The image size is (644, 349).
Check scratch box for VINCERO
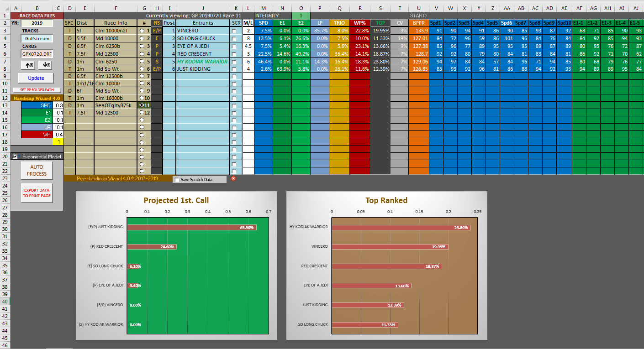tap(234, 31)
